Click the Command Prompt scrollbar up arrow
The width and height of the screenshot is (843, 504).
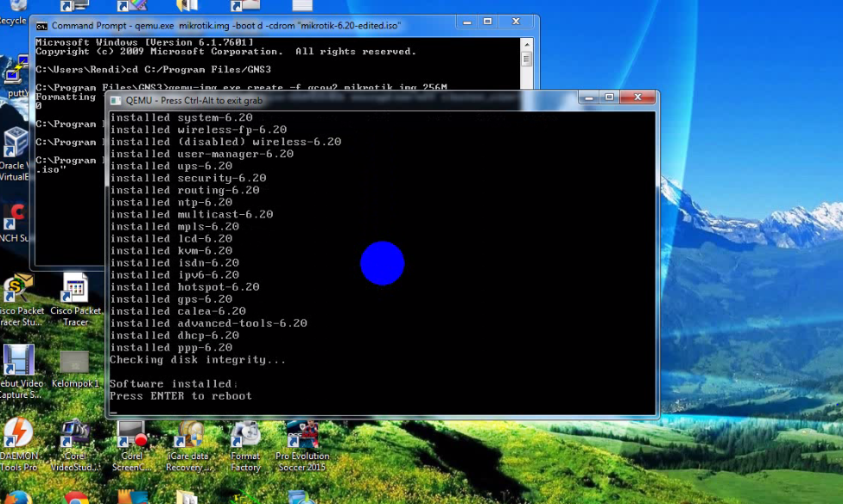click(x=526, y=45)
